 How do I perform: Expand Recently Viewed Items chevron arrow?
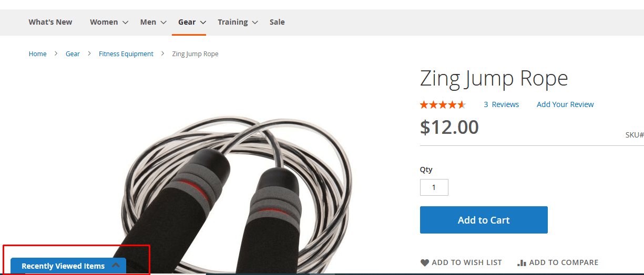[x=116, y=266]
